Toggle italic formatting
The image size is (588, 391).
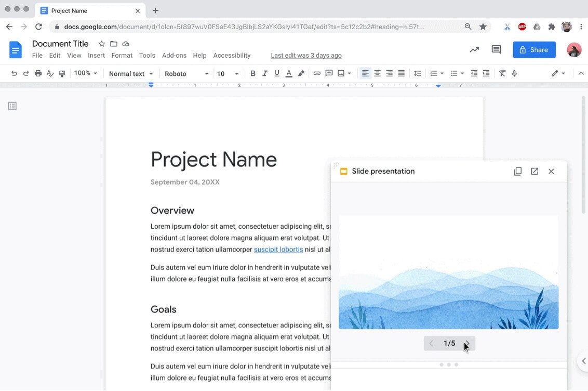click(x=264, y=73)
